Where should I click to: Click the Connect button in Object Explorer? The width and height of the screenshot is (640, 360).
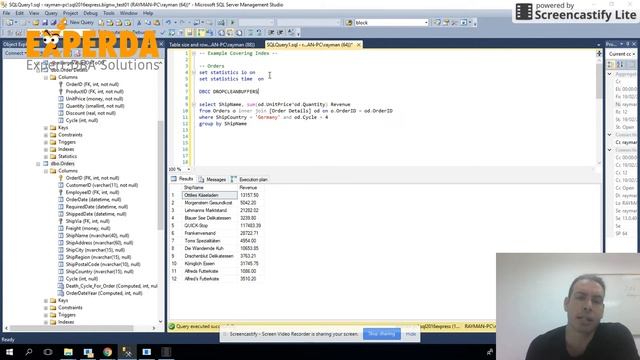pyautogui.click(x=15, y=53)
